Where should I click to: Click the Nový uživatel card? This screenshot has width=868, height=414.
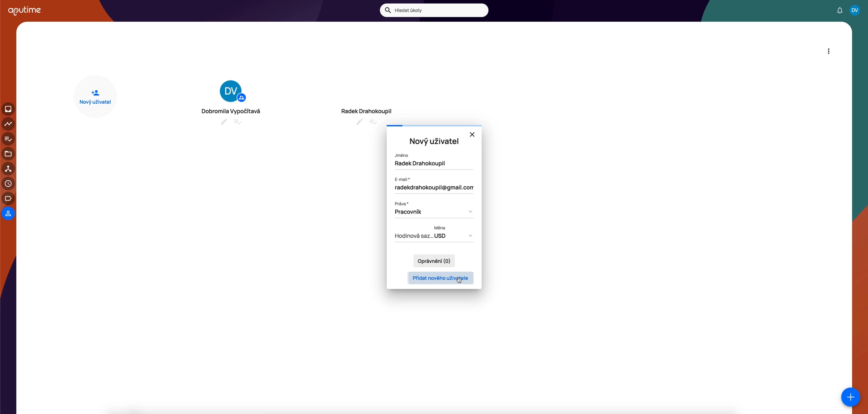click(95, 96)
